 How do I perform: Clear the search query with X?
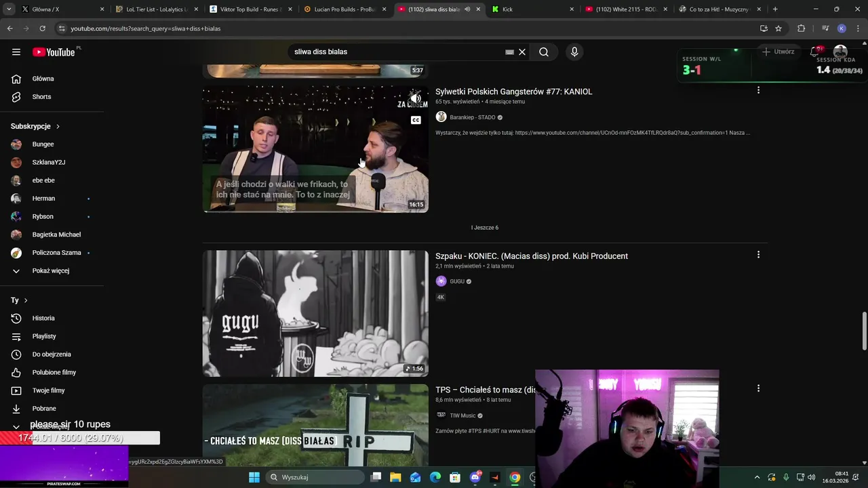tap(522, 52)
